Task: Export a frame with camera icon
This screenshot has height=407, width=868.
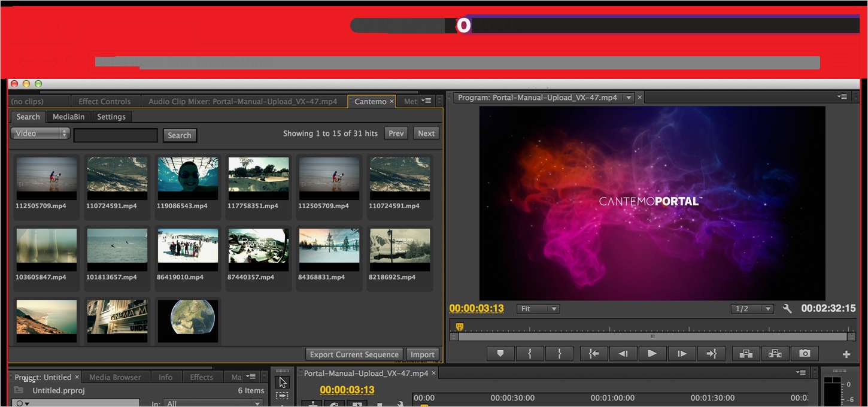Action: tap(805, 354)
